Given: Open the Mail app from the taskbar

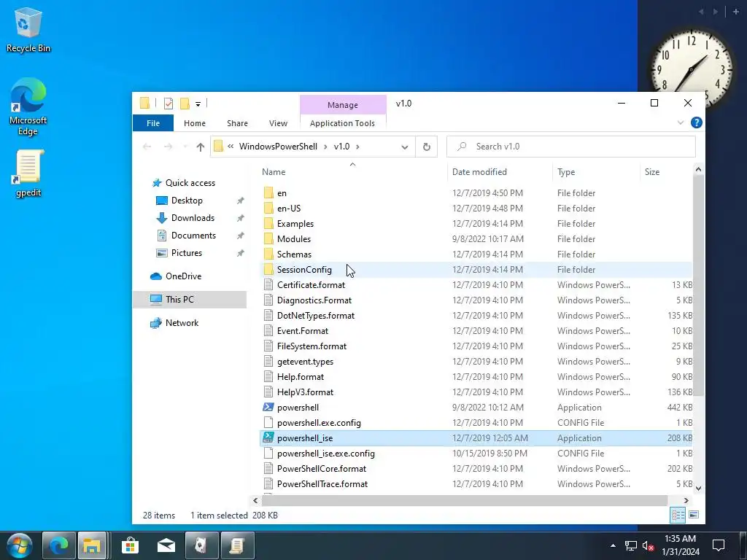Looking at the screenshot, I should 166,545.
